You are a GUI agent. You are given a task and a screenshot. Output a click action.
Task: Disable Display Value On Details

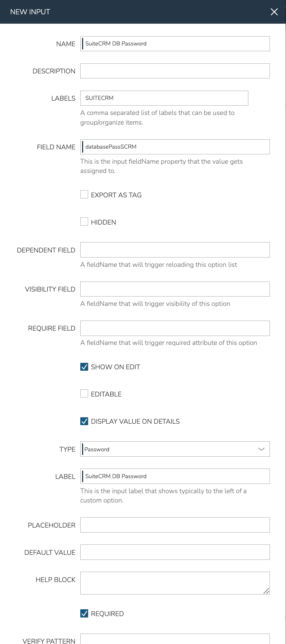pos(84,421)
